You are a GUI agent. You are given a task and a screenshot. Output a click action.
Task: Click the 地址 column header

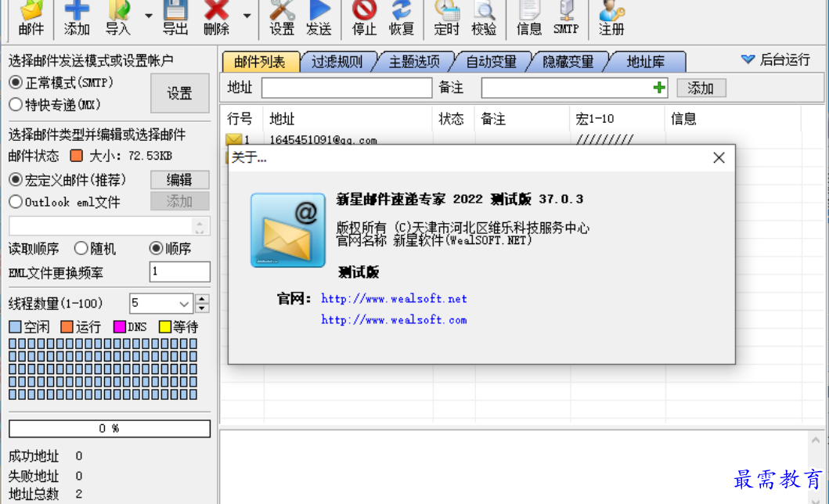[x=348, y=119]
